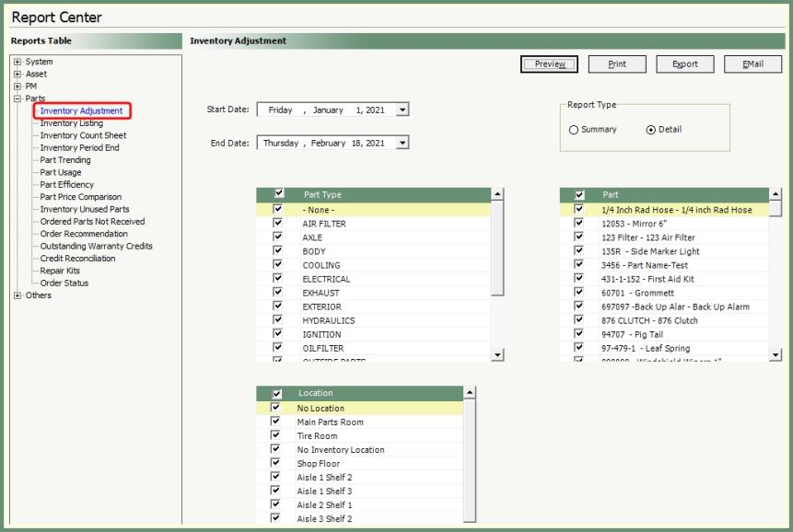
Task: Expand the Others reports node
Action: pyautogui.click(x=17, y=295)
